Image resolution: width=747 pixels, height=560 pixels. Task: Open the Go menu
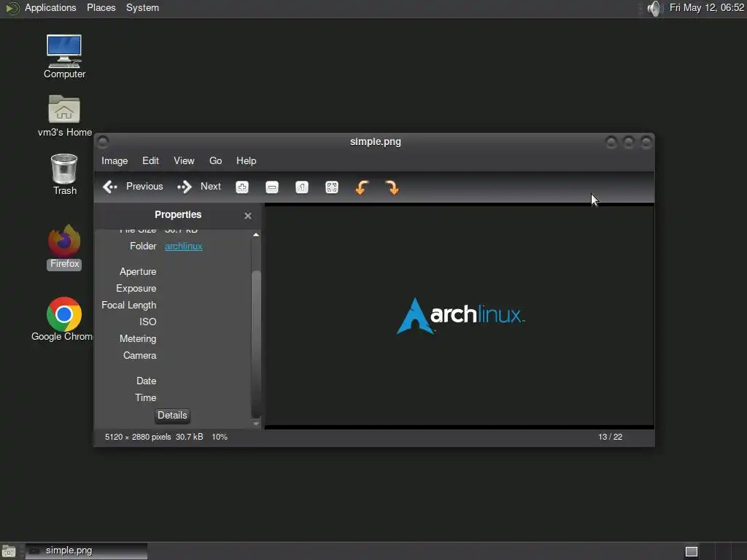click(x=215, y=161)
